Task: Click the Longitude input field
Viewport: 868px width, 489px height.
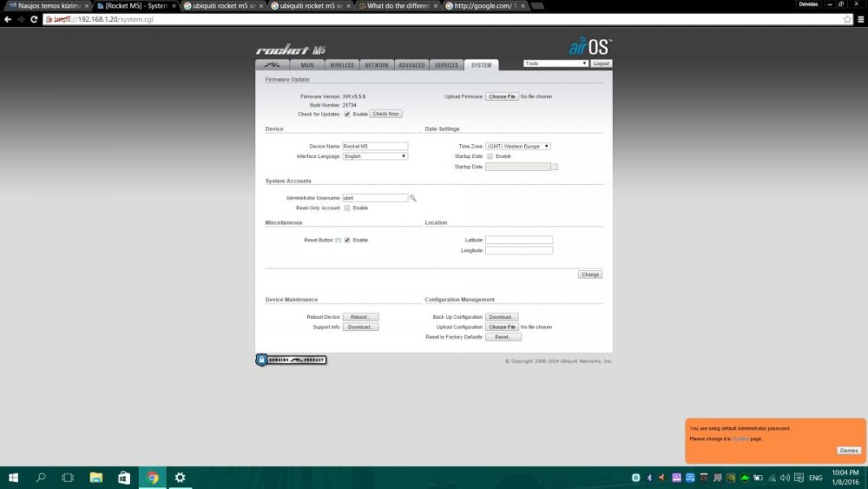Action: point(519,250)
